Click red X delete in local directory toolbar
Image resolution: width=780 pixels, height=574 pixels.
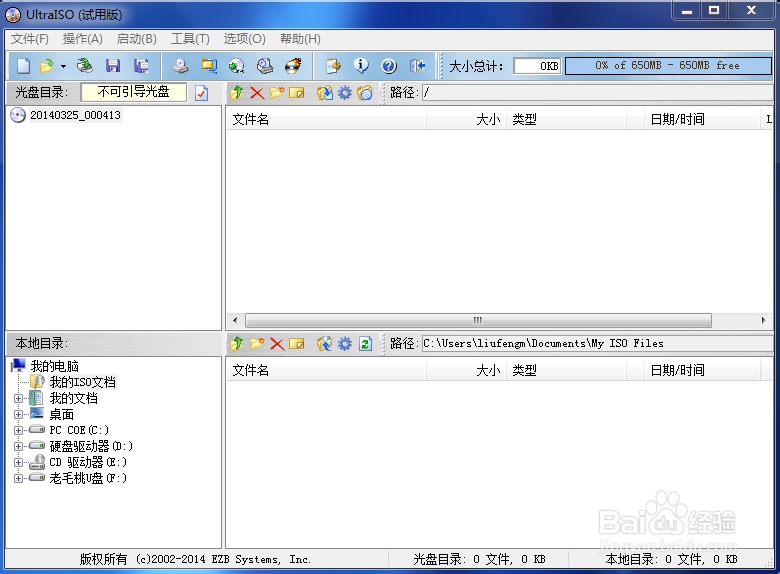(x=277, y=344)
